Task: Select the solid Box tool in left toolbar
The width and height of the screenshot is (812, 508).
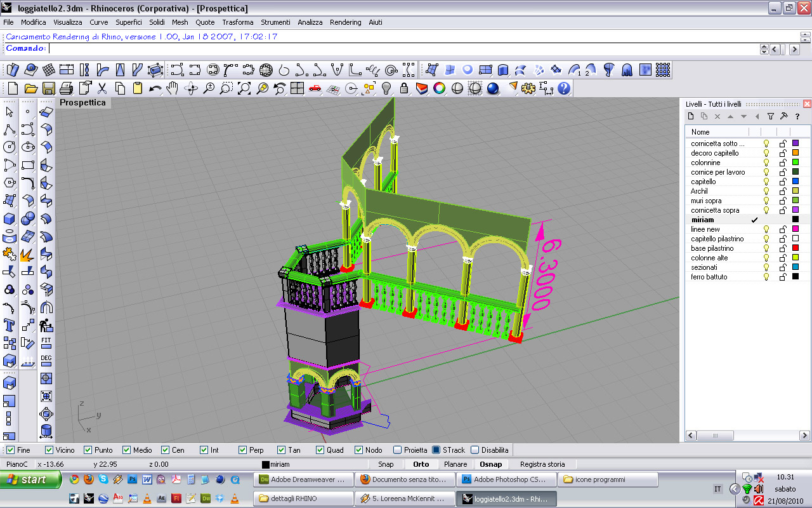Action: [x=10, y=219]
